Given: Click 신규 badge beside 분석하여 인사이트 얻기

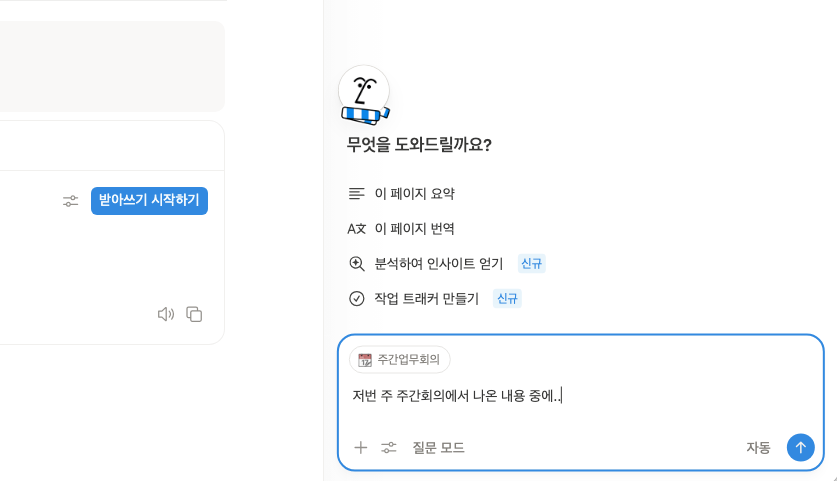Looking at the screenshot, I should click(531, 263).
